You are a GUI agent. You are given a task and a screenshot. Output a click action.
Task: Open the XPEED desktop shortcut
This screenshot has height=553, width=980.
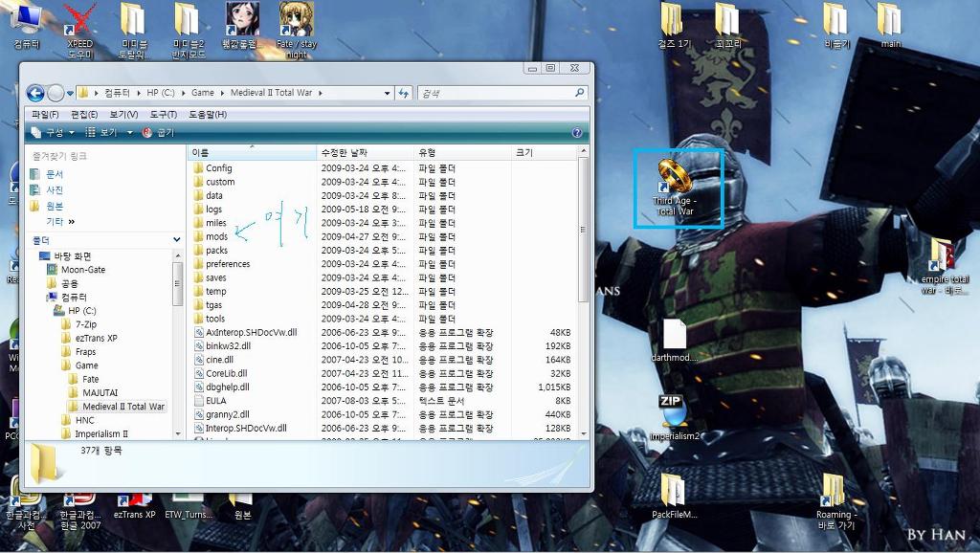pos(80,32)
